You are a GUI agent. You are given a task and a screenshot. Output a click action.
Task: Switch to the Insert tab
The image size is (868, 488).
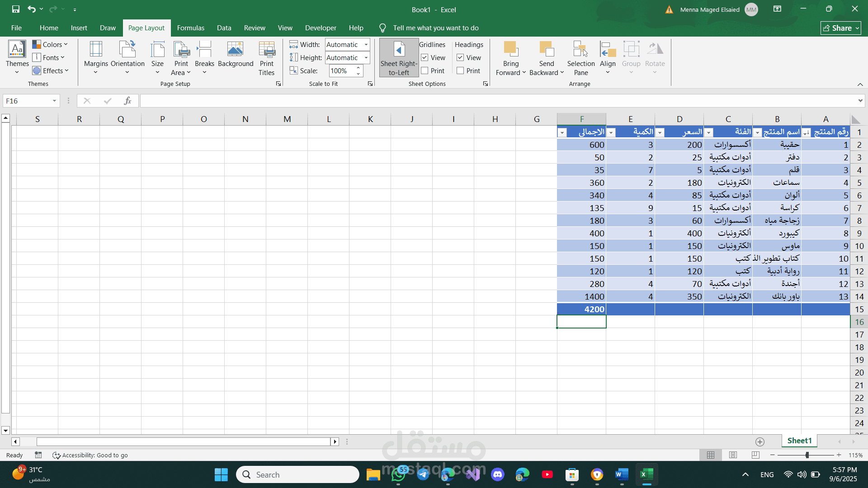(79, 28)
